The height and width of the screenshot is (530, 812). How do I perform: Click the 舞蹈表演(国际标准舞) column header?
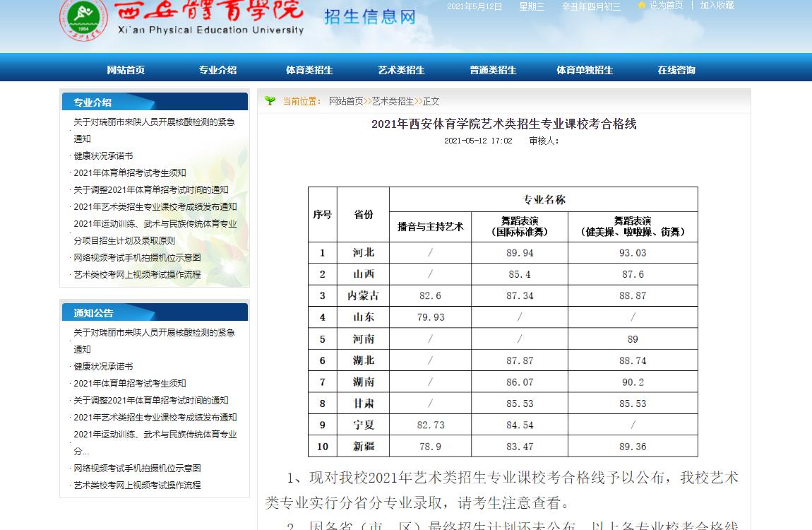[x=520, y=226]
